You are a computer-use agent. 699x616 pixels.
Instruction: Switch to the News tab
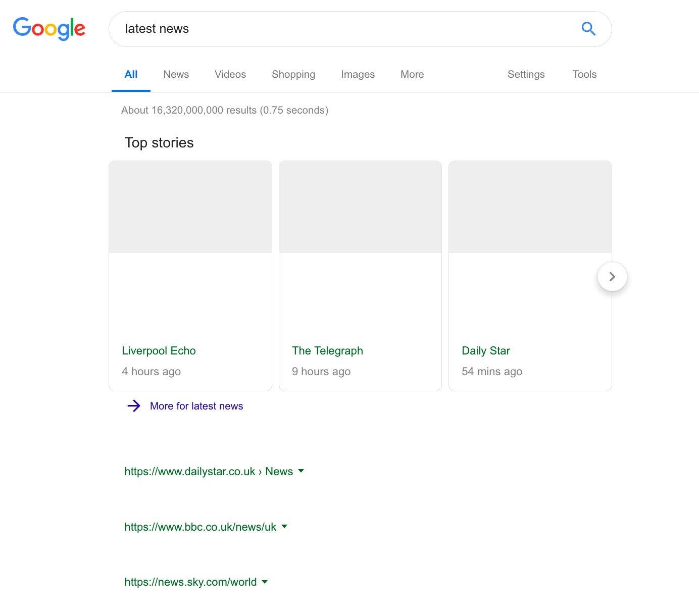(x=176, y=74)
